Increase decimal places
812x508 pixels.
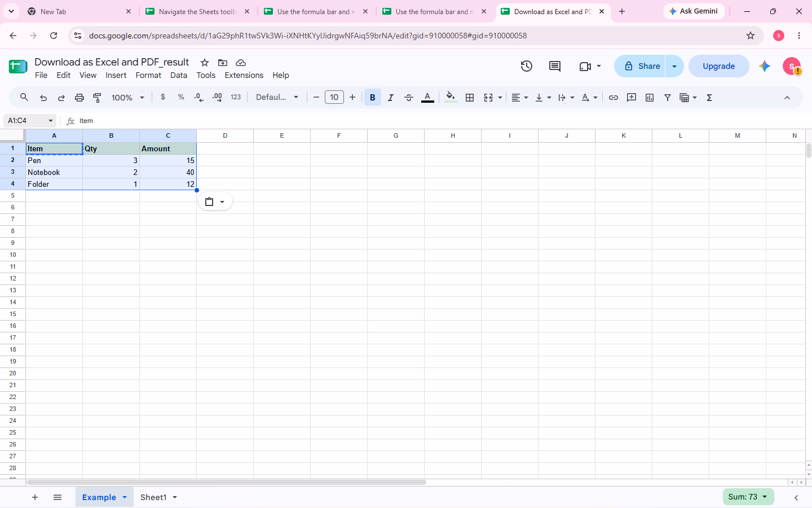point(217,97)
